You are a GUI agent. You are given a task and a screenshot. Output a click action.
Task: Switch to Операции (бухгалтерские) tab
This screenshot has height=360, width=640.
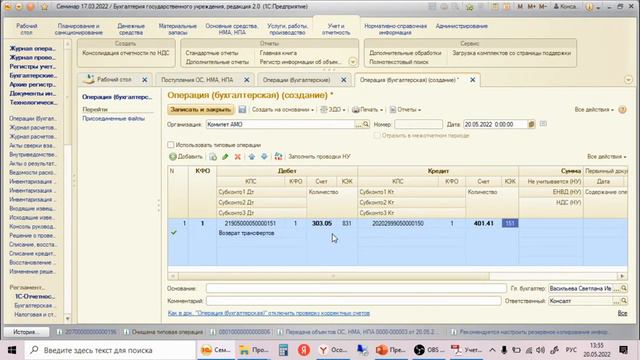[x=296, y=80]
